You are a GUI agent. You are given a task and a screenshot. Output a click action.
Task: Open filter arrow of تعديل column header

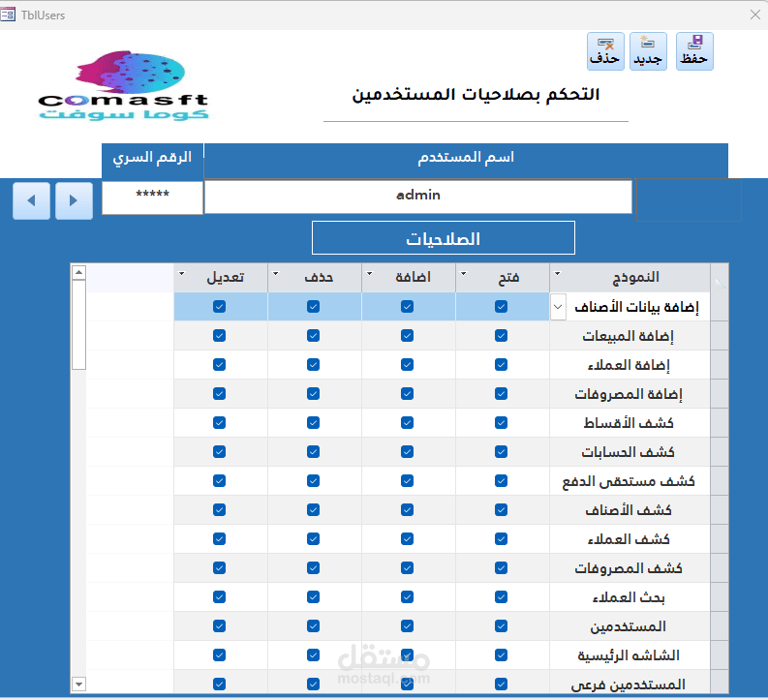point(182,273)
